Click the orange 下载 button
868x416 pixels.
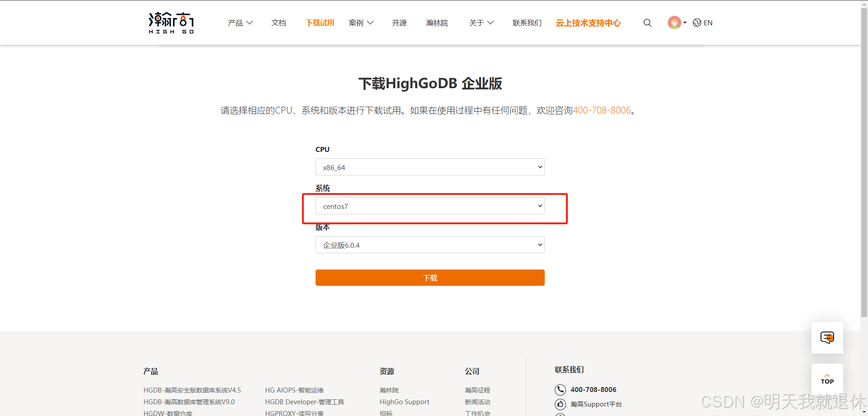pos(430,278)
